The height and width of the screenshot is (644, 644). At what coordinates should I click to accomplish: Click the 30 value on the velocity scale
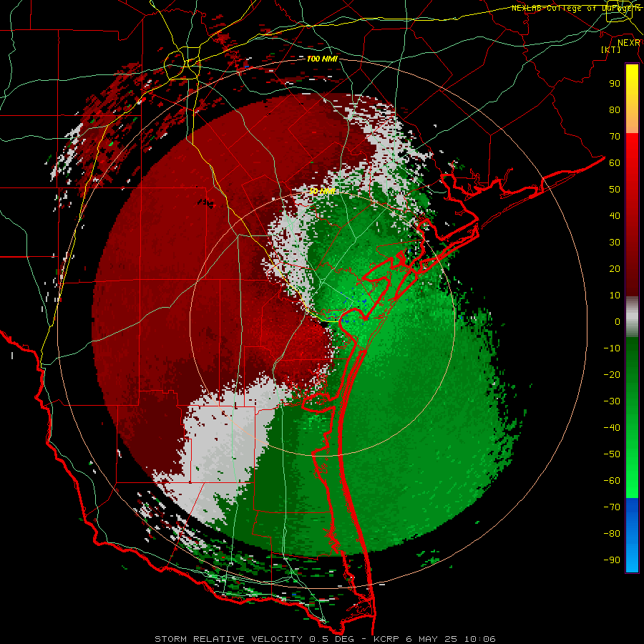(x=615, y=243)
